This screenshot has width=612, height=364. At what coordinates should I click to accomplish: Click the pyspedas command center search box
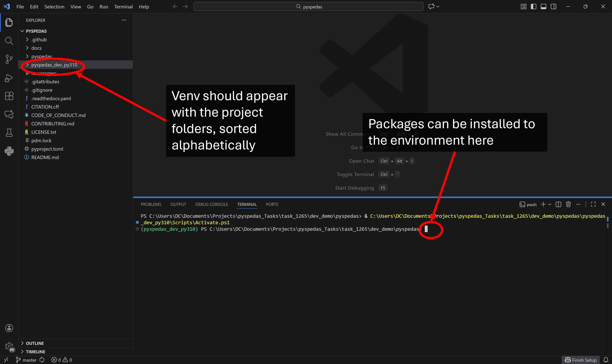[x=308, y=7]
